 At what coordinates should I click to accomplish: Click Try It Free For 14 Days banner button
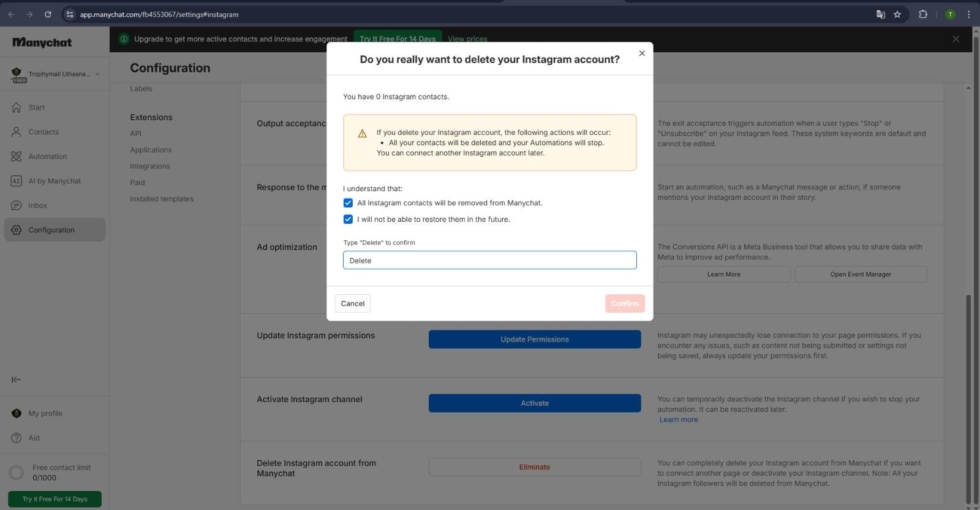tap(398, 39)
